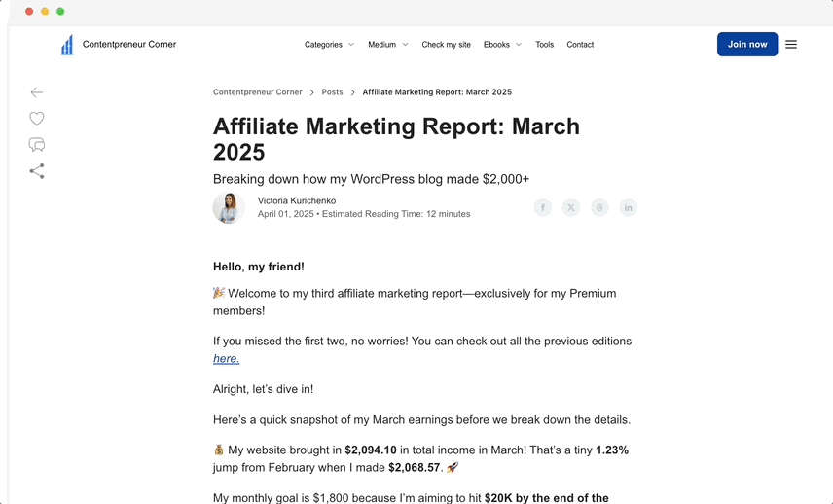Like the post with the heart icon
The width and height of the screenshot is (833, 504).
(37, 119)
